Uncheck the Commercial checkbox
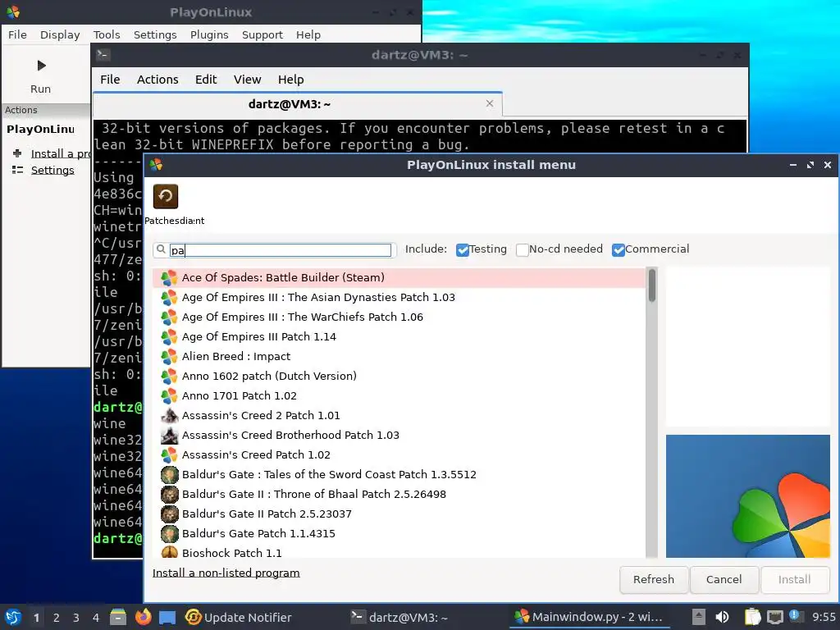This screenshot has width=840, height=630. 619,249
